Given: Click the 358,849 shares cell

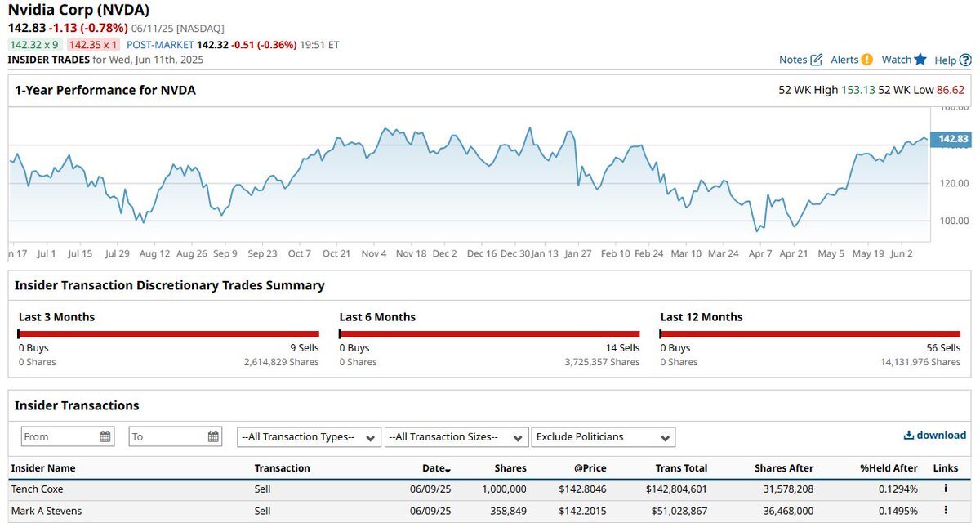Looking at the screenshot, I should coord(508,511).
